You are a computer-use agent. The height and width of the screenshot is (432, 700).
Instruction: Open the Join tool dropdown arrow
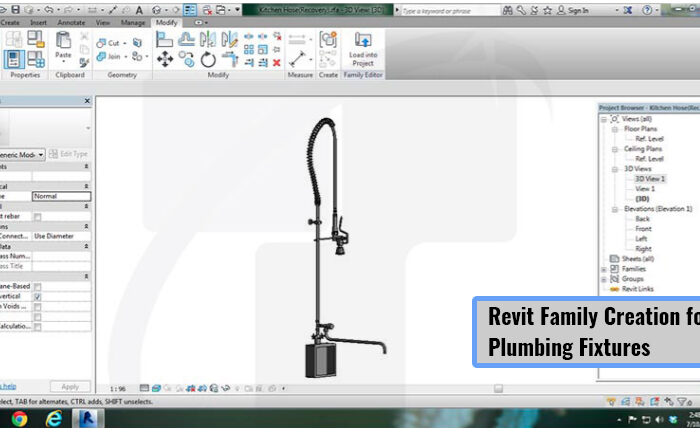point(126,57)
